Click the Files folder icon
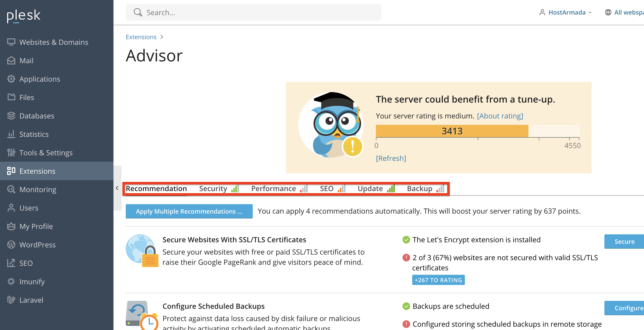The height and width of the screenshot is (330, 644). pos(11,97)
